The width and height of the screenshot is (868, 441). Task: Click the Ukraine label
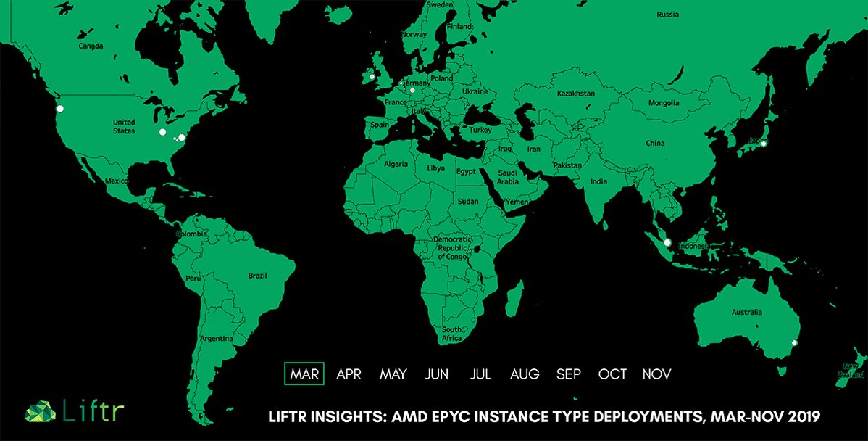pyautogui.click(x=475, y=91)
